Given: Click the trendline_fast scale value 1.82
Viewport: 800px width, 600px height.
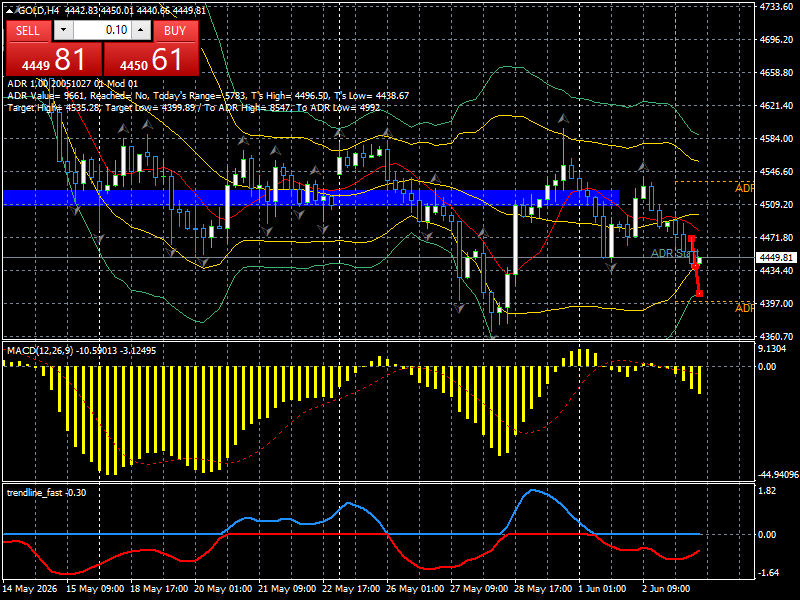Looking at the screenshot, I should click(x=767, y=491).
